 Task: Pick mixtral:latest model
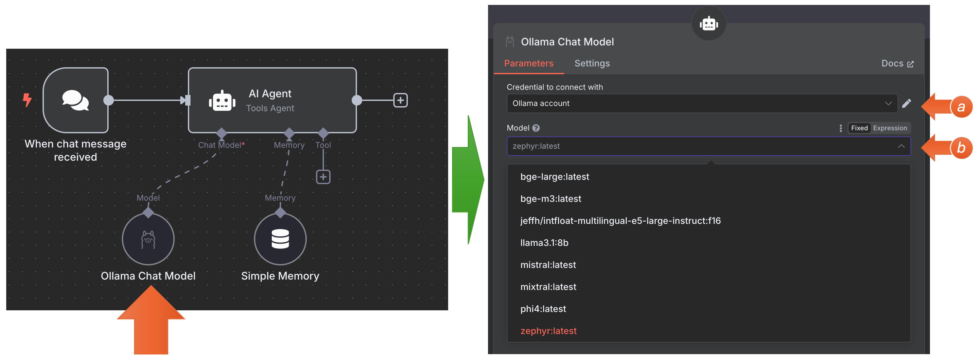(709, 287)
